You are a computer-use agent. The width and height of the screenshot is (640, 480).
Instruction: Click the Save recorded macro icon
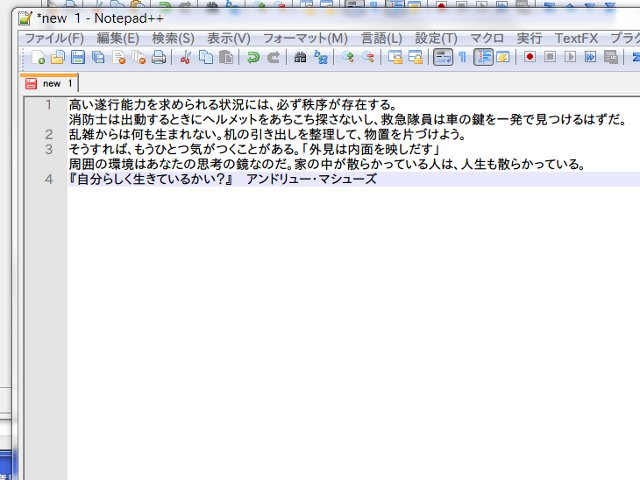(611, 57)
